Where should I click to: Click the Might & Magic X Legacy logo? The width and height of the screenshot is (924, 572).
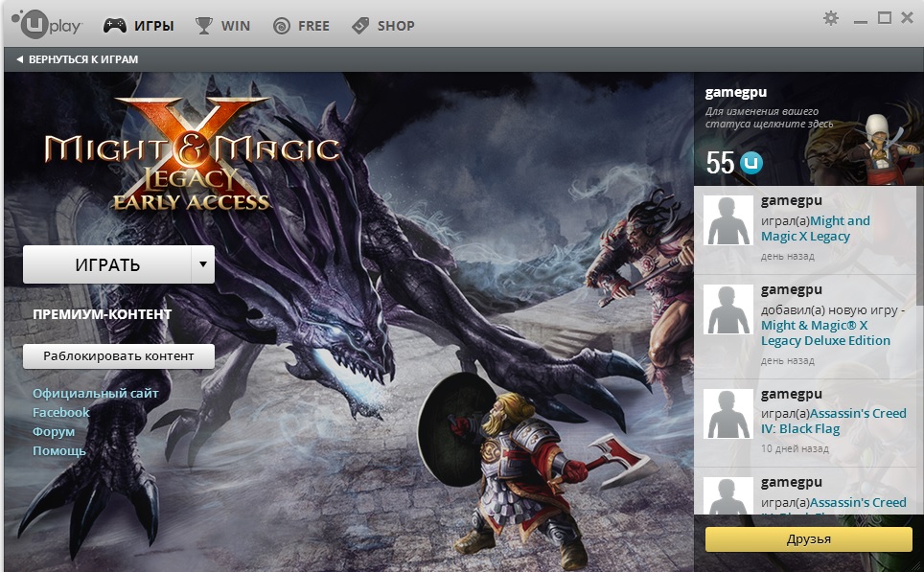(192, 153)
